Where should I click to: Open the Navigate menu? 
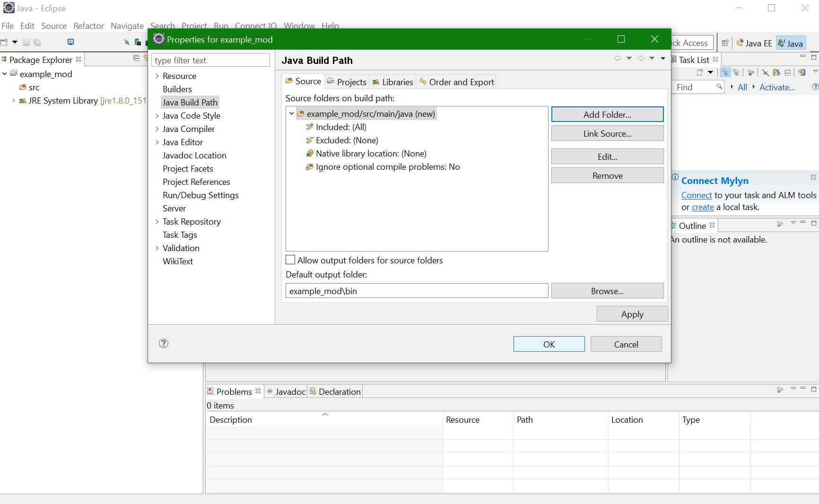127,26
